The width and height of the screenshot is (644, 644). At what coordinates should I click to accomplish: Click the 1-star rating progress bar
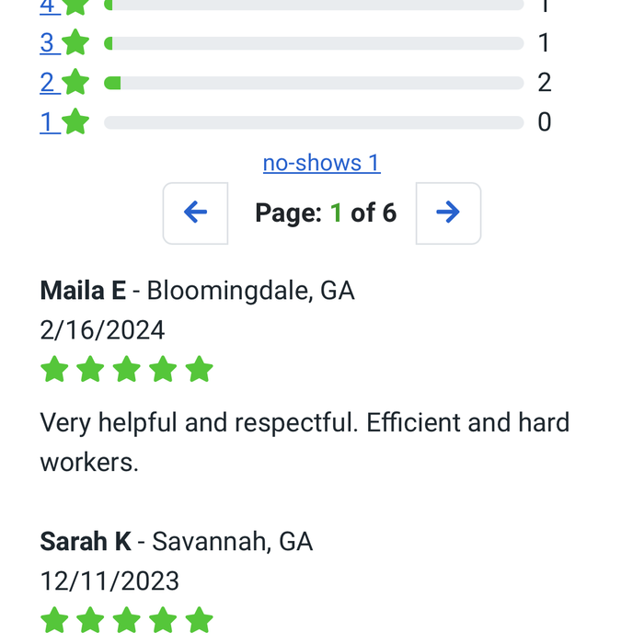[315, 122]
